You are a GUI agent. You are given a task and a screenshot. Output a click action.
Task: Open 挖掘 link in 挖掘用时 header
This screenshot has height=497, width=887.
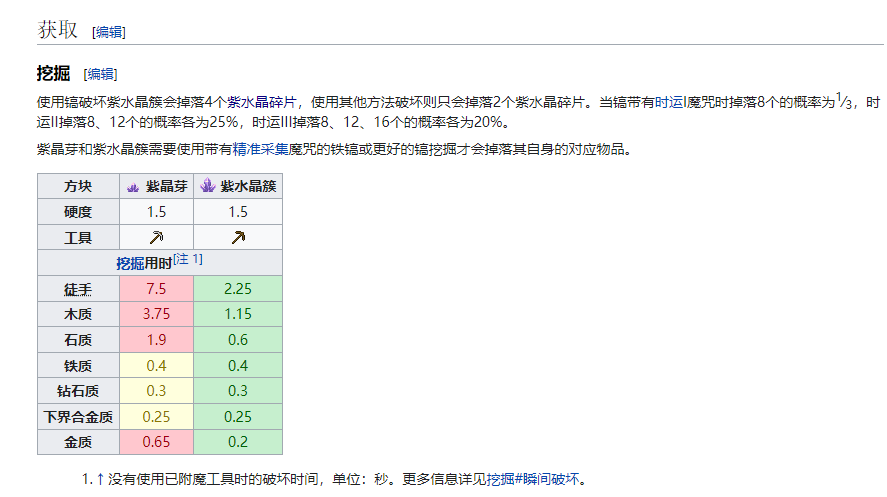click(x=130, y=263)
